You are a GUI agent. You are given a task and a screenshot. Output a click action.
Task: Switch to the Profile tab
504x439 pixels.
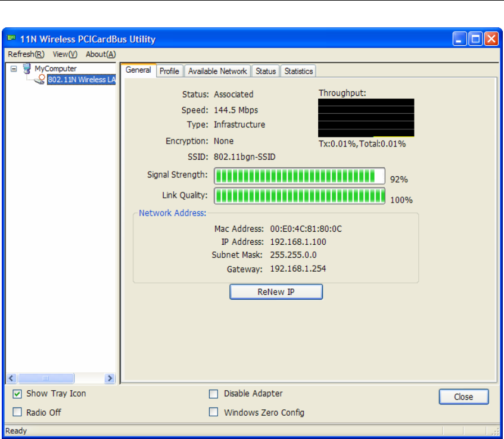click(x=169, y=71)
